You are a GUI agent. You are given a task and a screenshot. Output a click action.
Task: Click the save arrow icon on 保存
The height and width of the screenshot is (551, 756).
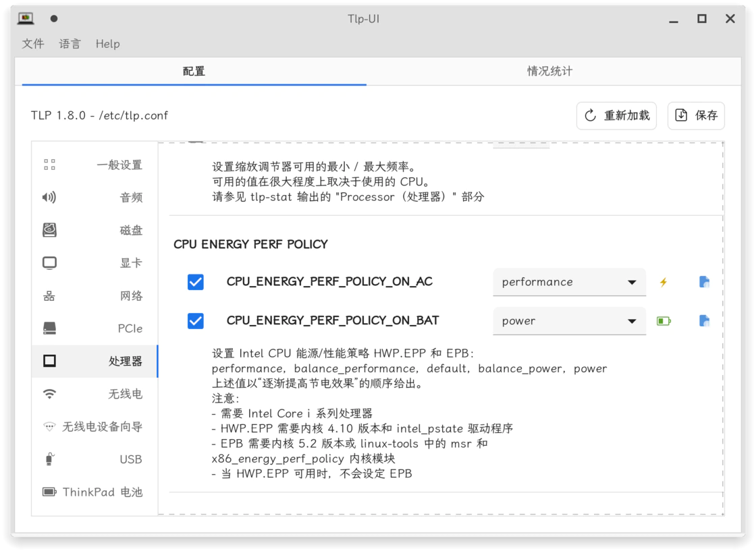(x=681, y=115)
